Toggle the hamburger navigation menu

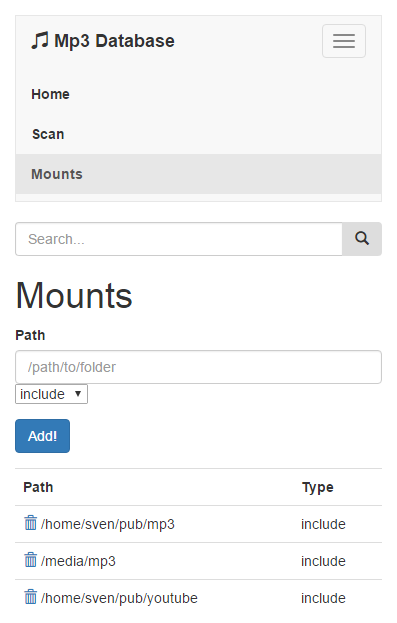pos(344,41)
